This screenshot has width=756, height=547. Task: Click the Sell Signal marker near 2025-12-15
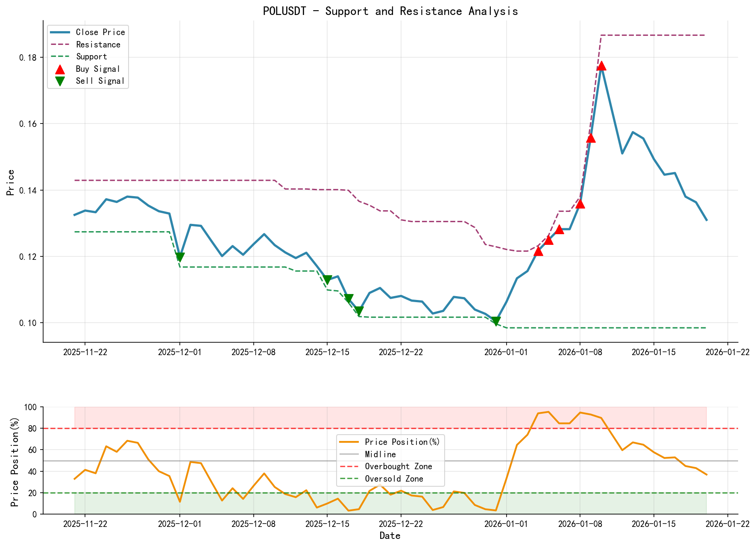(x=327, y=279)
